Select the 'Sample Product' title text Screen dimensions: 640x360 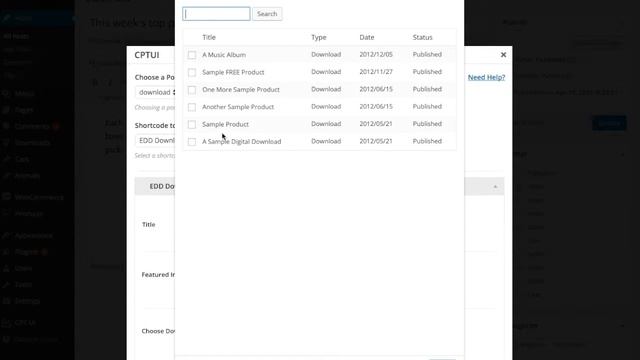click(225, 124)
